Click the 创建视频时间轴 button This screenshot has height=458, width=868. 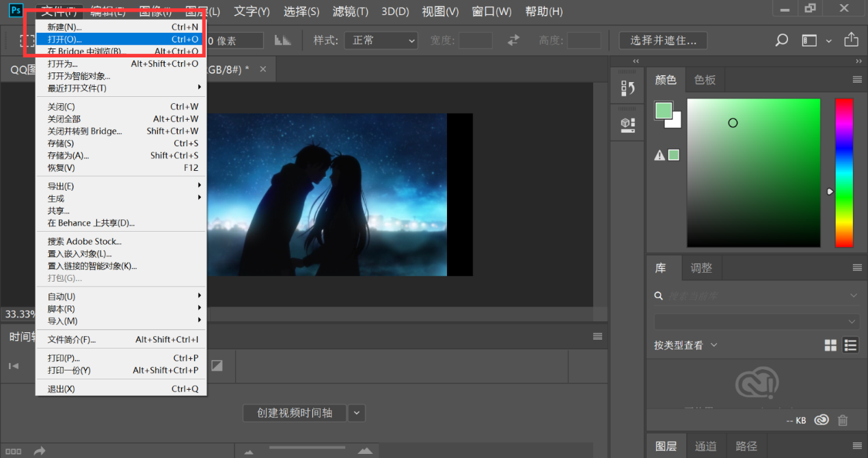click(x=295, y=413)
